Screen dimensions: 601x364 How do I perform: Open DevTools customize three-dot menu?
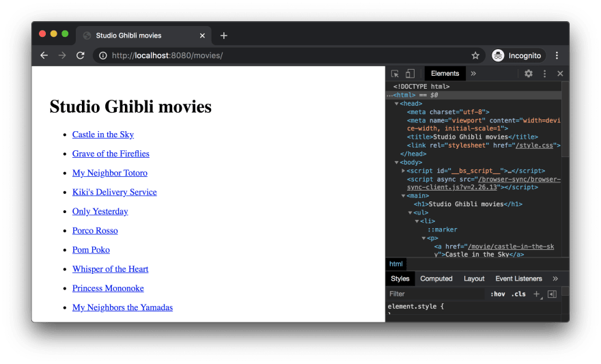coord(545,74)
